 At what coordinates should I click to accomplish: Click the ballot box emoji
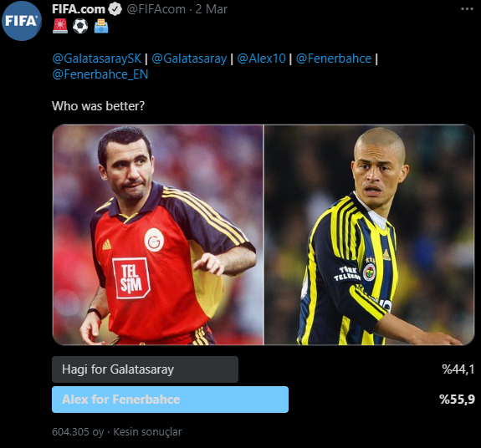coord(101,27)
